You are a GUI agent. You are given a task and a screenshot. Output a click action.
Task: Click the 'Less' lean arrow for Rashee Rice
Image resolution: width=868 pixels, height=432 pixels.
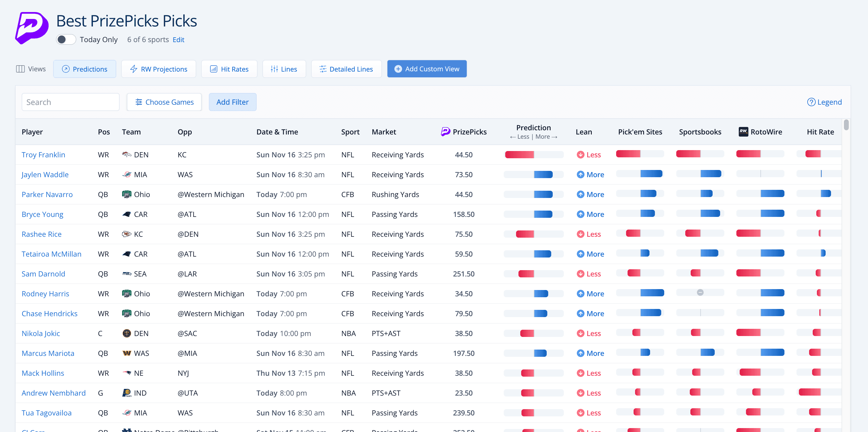[x=581, y=234]
